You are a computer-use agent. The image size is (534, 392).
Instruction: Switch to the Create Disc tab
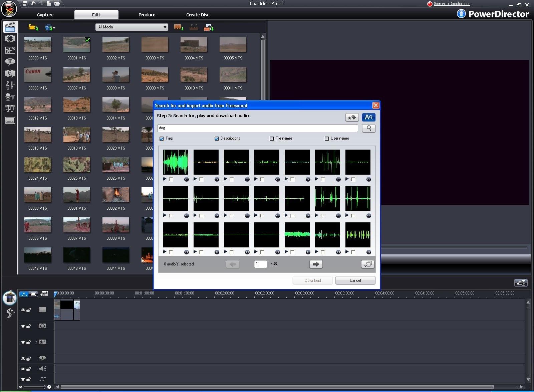coord(198,15)
